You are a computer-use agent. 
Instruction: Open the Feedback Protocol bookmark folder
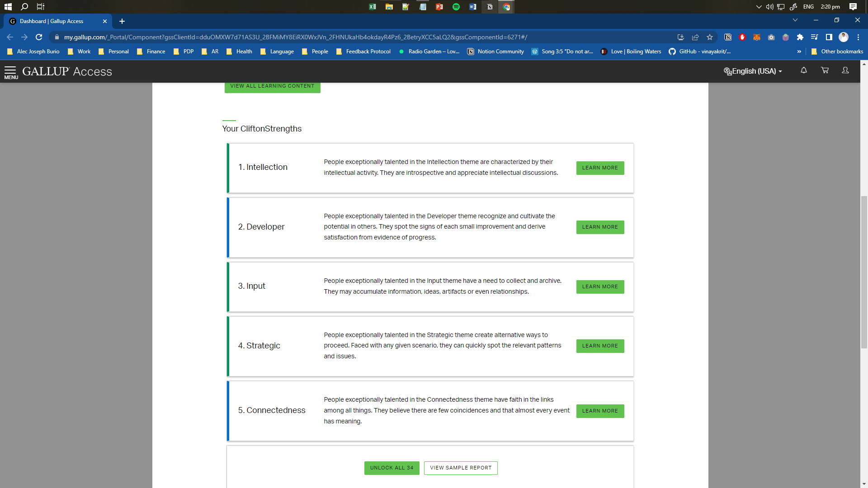click(x=363, y=52)
